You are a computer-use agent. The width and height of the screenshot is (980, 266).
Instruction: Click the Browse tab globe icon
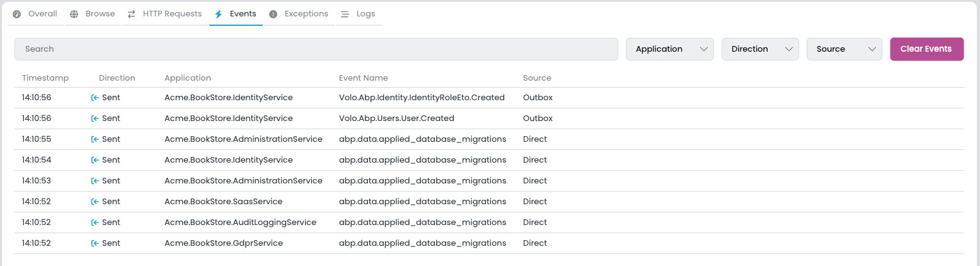tap(74, 14)
